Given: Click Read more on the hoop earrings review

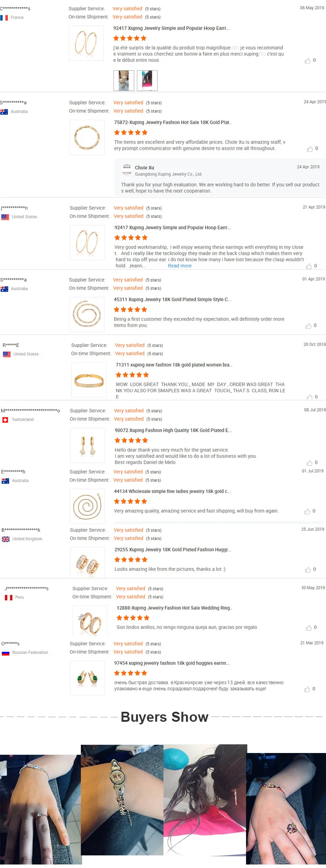Looking at the screenshot, I should [180, 266].
